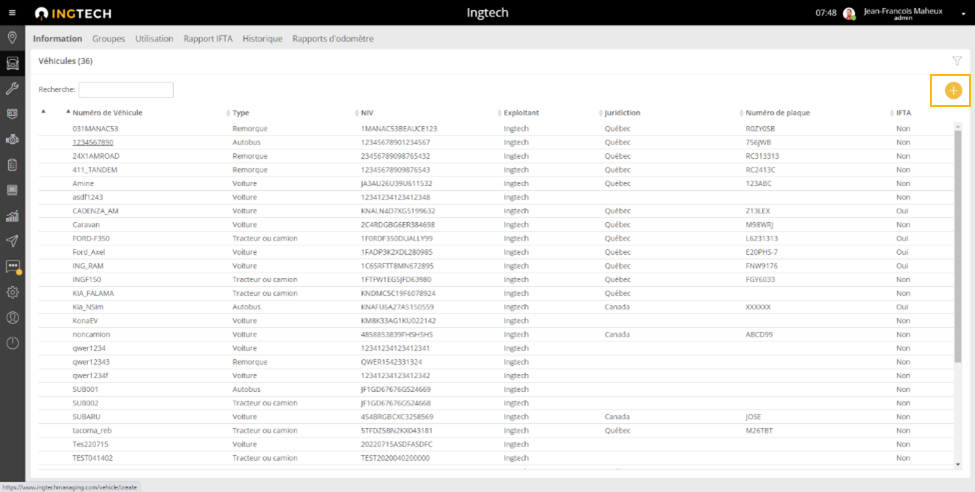Click the paper plane icon in sidebar
The height and width of the screenshot is (492, 975).
coord(12,241)
